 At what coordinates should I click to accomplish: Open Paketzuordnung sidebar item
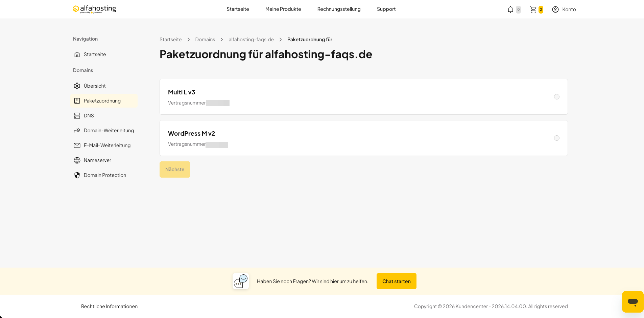tap(104, 101)
